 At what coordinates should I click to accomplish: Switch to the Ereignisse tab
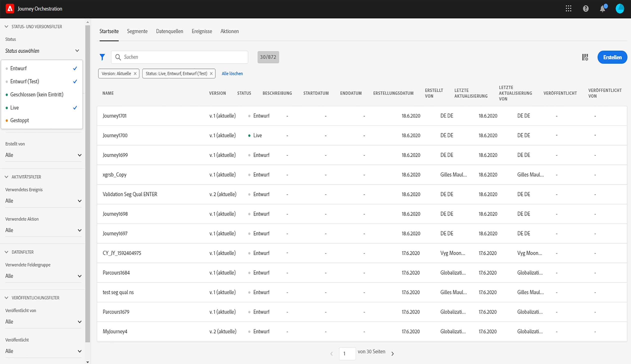pos(202,31)
